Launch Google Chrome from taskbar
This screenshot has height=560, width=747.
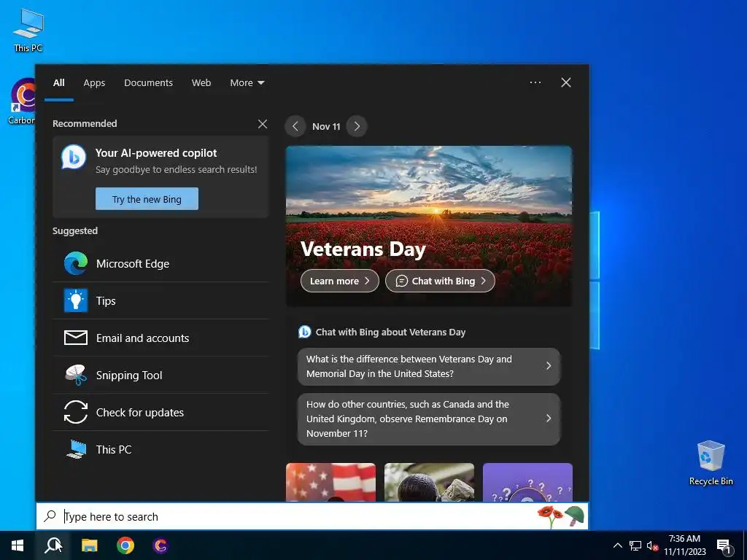pos(125,545)
